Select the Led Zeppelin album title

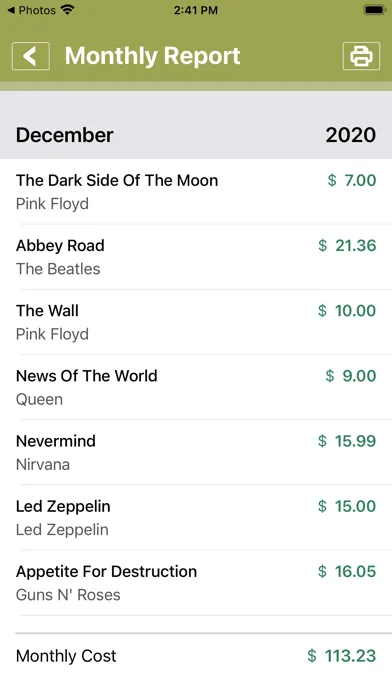(63, 506)
